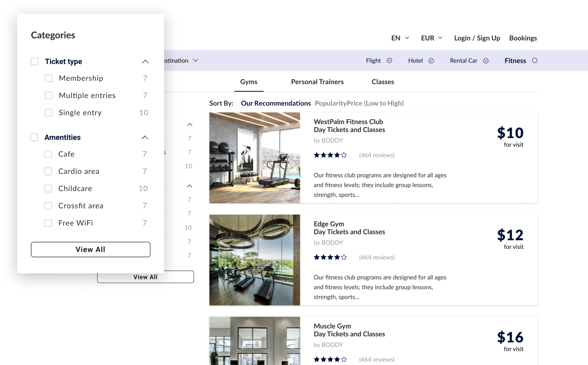Click the Childcare count 10
Screen dimensions: 588x365
143,188
